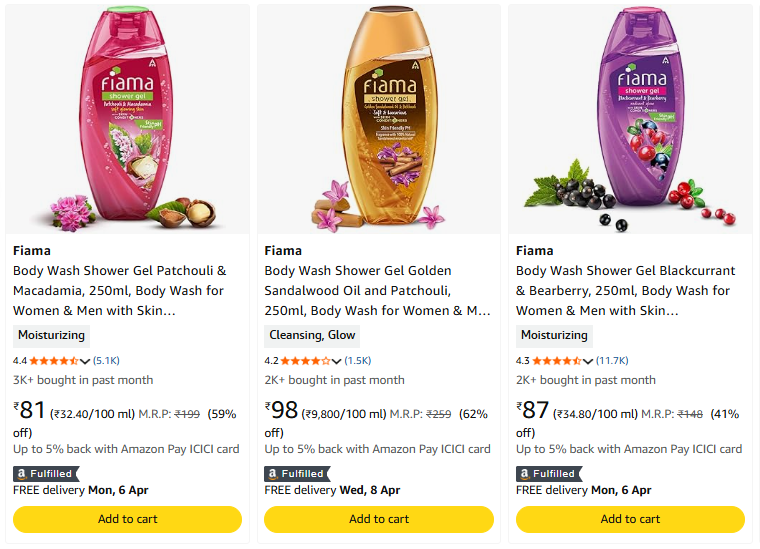Click Amazon Fulfilled badge on Patchouli & Macadamia item
Viewport: 760px width, 549px height.
[x=46, y=473]
